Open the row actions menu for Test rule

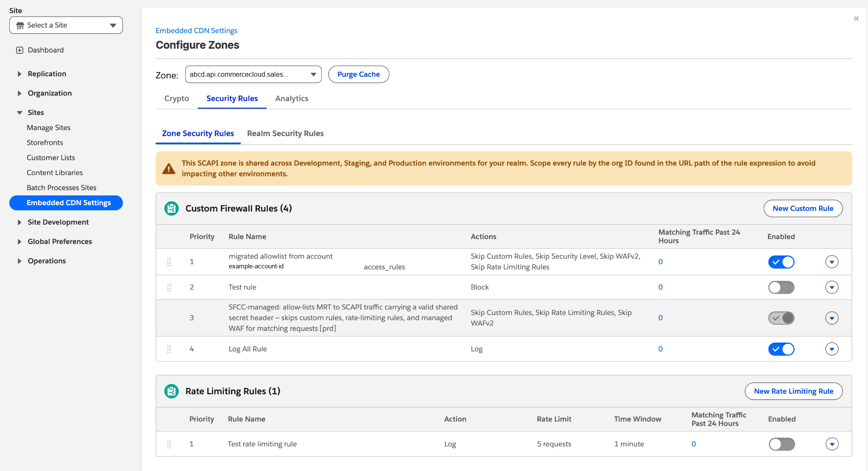(832, 287)
